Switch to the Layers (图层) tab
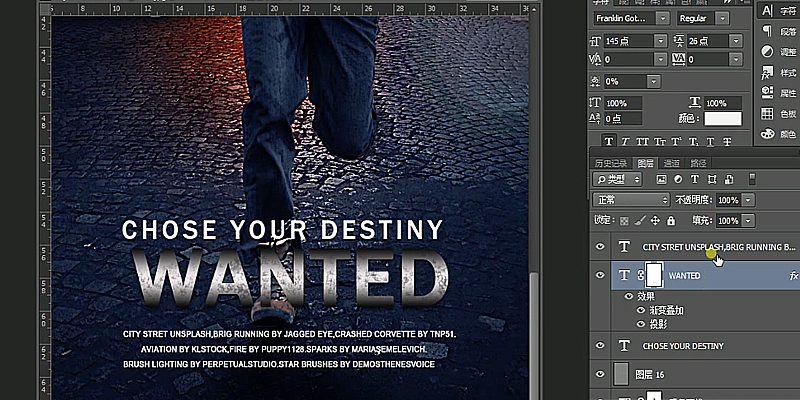 (x=645, y=163)
